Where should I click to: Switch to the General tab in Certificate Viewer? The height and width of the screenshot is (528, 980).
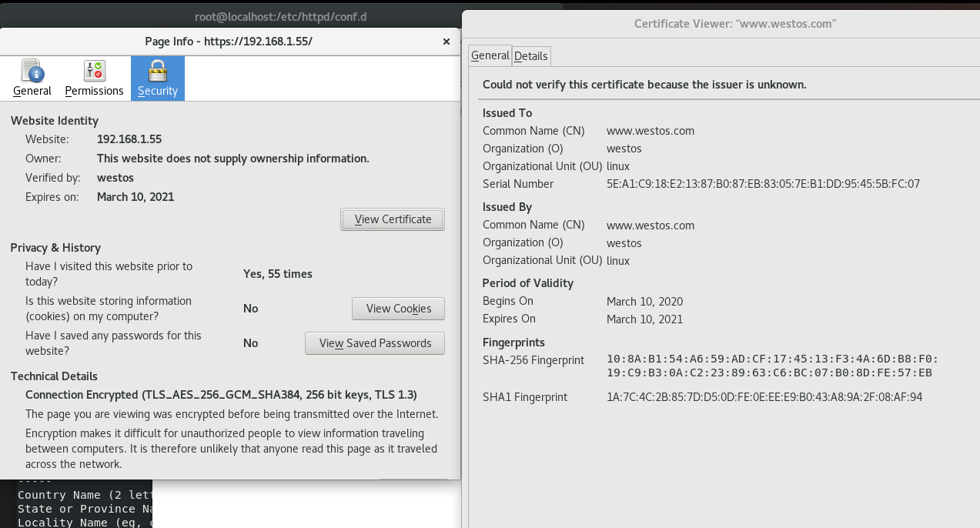490,55
